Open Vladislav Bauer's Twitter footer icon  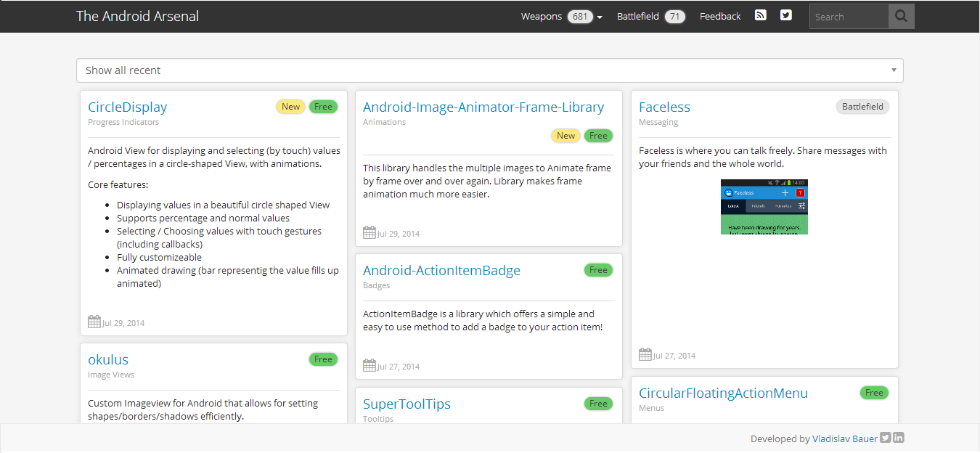885,437
